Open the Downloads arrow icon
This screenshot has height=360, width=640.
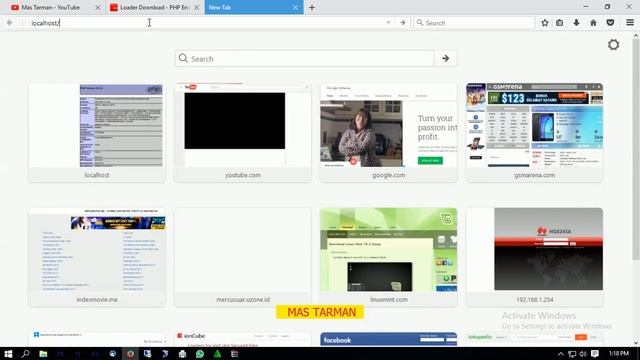click(576, 23)
